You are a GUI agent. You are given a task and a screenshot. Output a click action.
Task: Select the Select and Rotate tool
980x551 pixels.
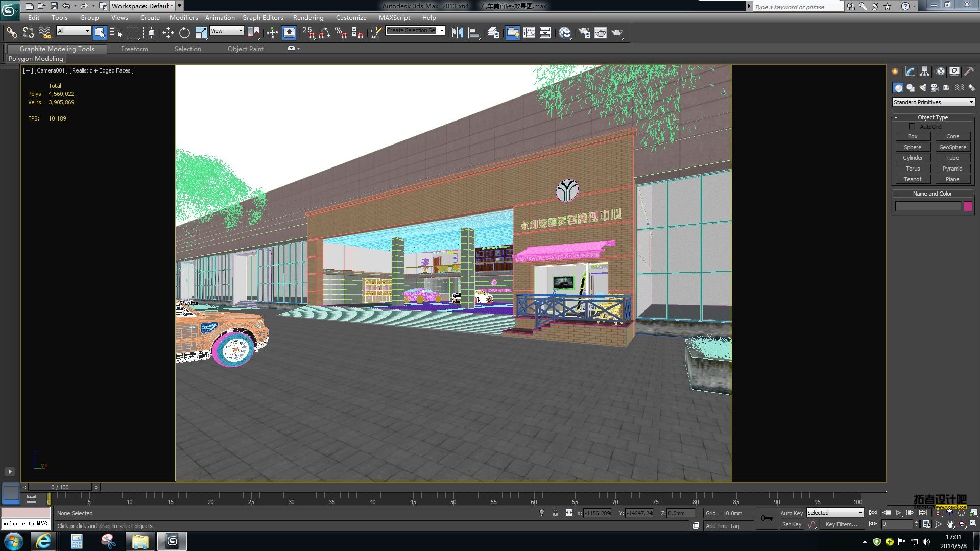tap(184, 33)
